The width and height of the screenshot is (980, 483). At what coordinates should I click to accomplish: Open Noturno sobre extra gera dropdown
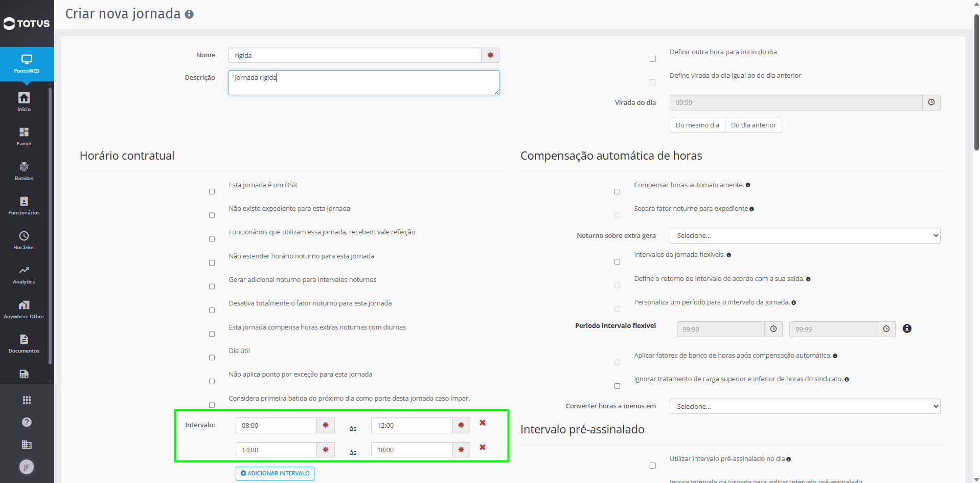[805, 235]
